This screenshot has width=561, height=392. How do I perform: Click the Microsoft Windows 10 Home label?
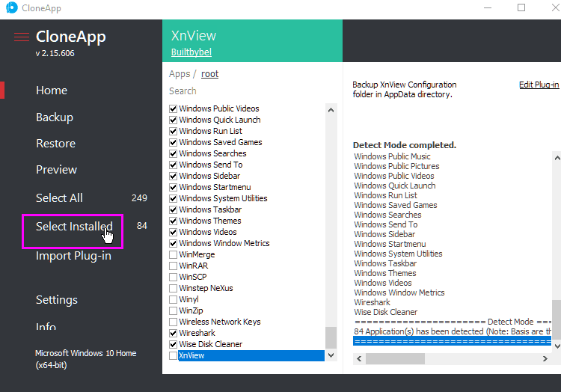point(86,359)
